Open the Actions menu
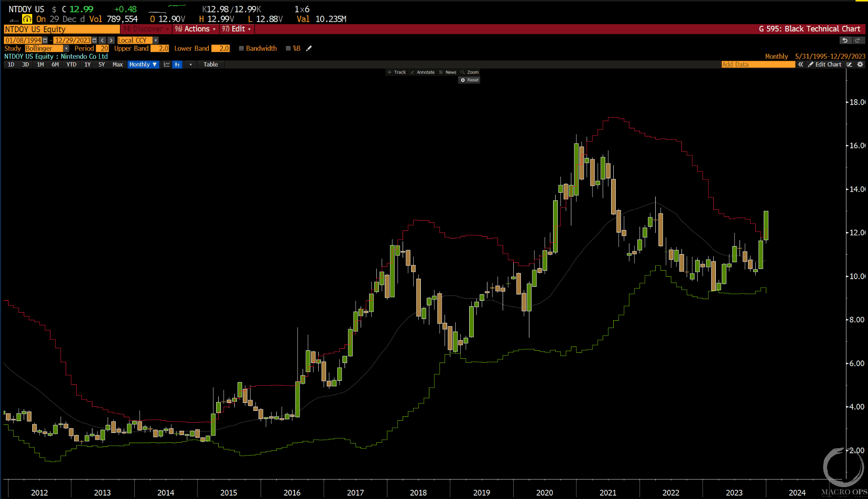Image resolution: width=868 pixels, height=499 pixels. (196, 29)
